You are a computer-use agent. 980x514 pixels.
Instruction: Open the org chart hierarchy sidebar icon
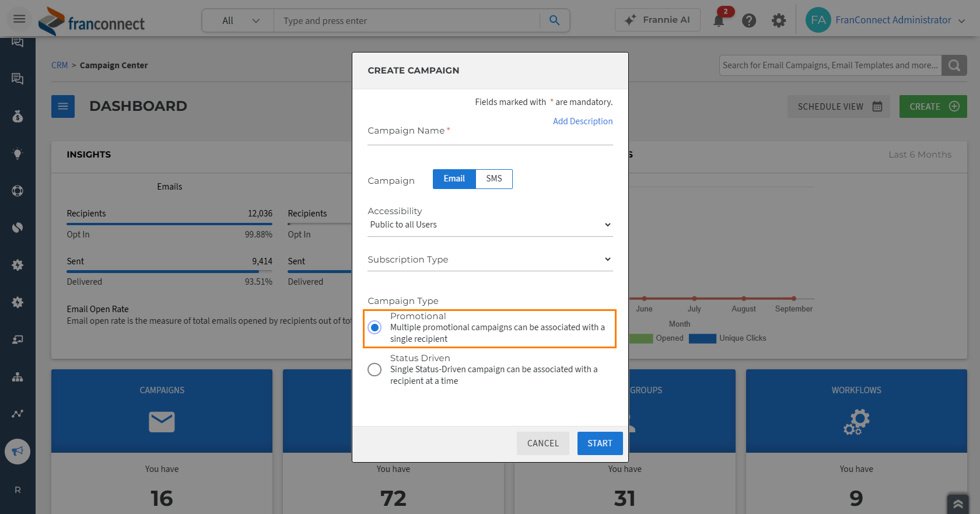coord(17,377)
